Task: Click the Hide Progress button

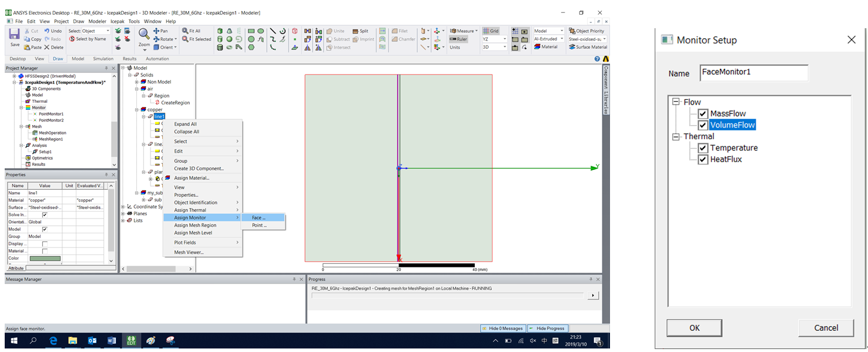Action: [547, 328]
